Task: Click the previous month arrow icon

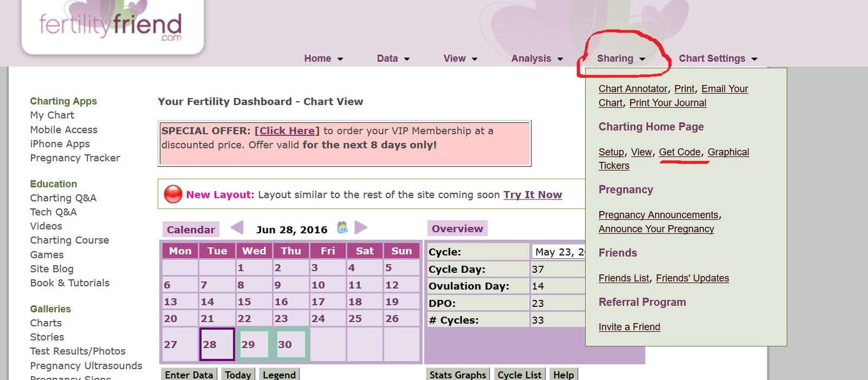Action: tap(237, 228)
